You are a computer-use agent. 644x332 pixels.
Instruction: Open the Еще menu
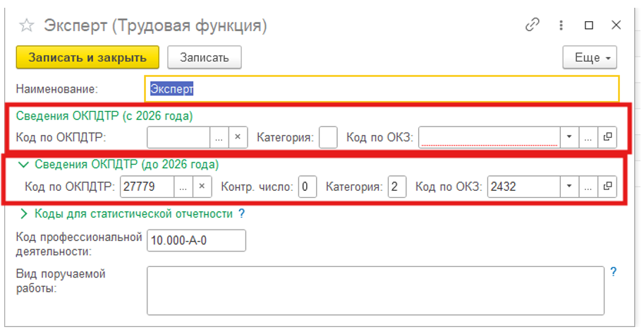tap(590, 57)
